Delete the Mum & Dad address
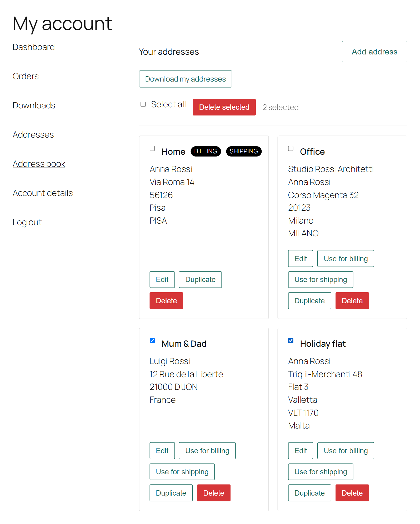This screenshot has height=524, width=420. (214, 493)
